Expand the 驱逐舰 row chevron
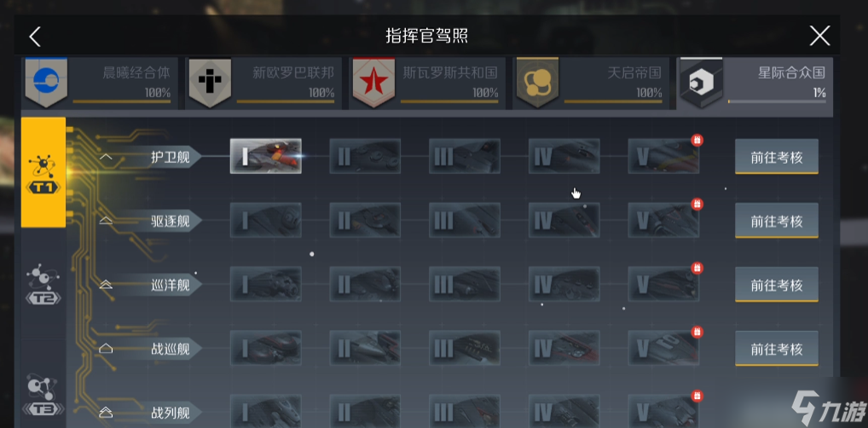This screenshot has width=868, height=428. click(106, 221)
